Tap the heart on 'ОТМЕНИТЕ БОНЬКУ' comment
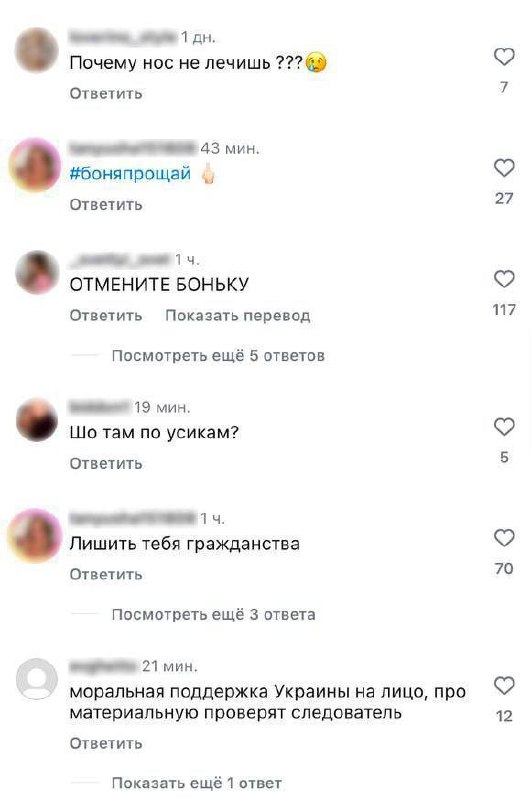The width and height of the screenshot is (531, 800). tap(504, 279)
